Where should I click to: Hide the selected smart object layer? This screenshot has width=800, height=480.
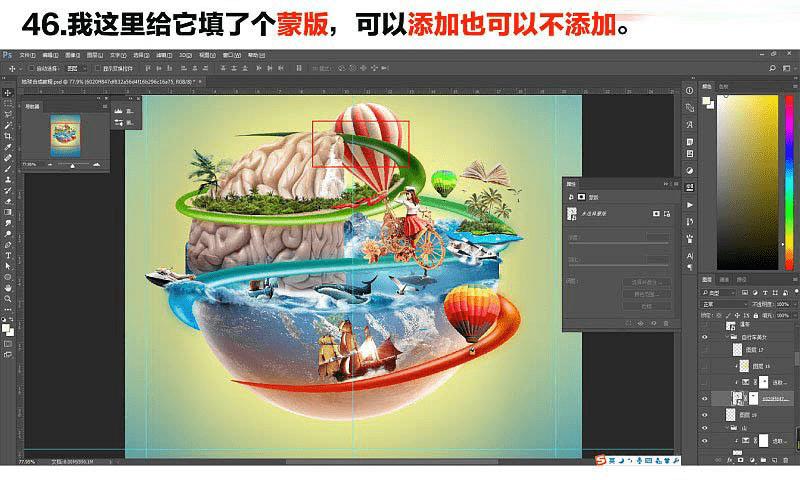(x=705, y=398)
